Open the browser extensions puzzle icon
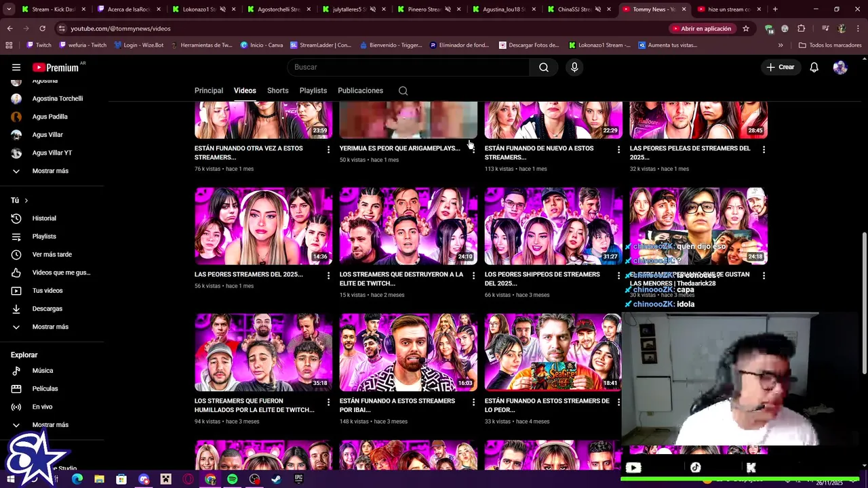Image resolution: width=868 pixels, height=488 pixels. click(802, 28)
